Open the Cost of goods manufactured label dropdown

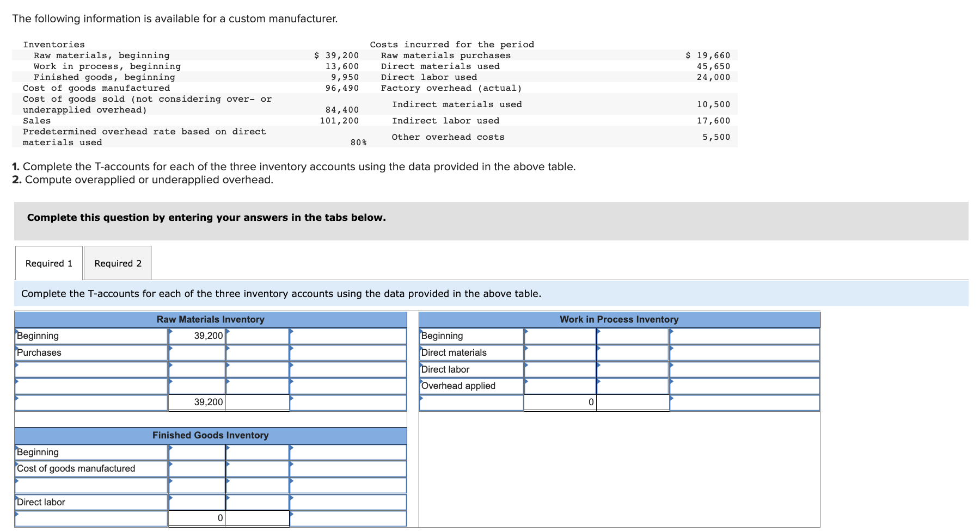pos(91,468)
